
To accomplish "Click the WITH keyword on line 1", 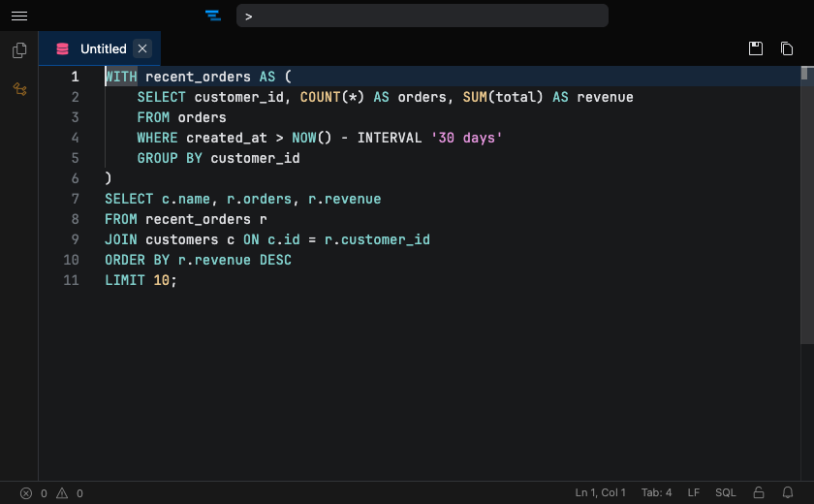I will click(121, 77).
